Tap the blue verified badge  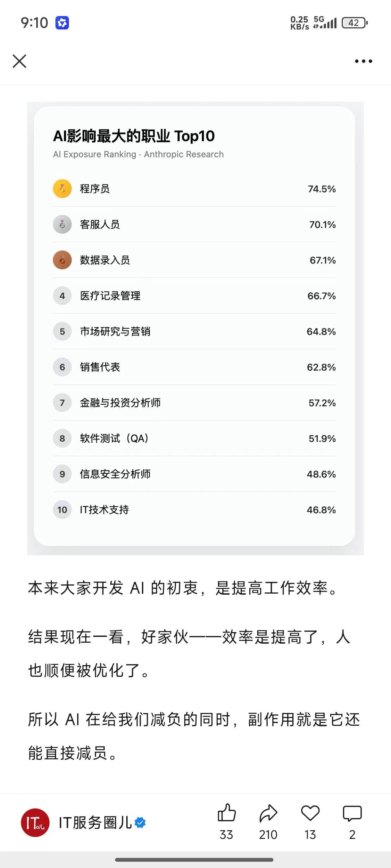(140, 823)
